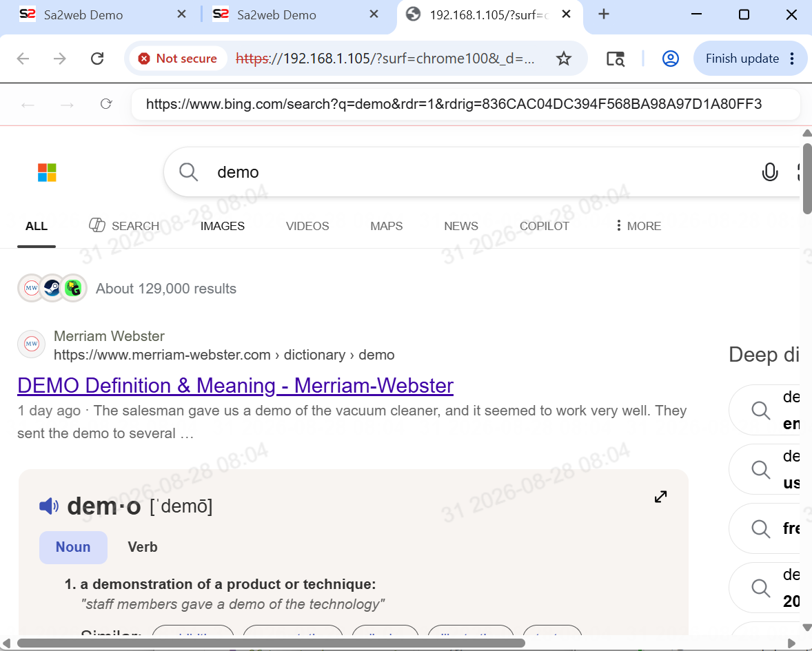
Task: Click the Not secure warning chip
Action: click(x=178, y=59)
